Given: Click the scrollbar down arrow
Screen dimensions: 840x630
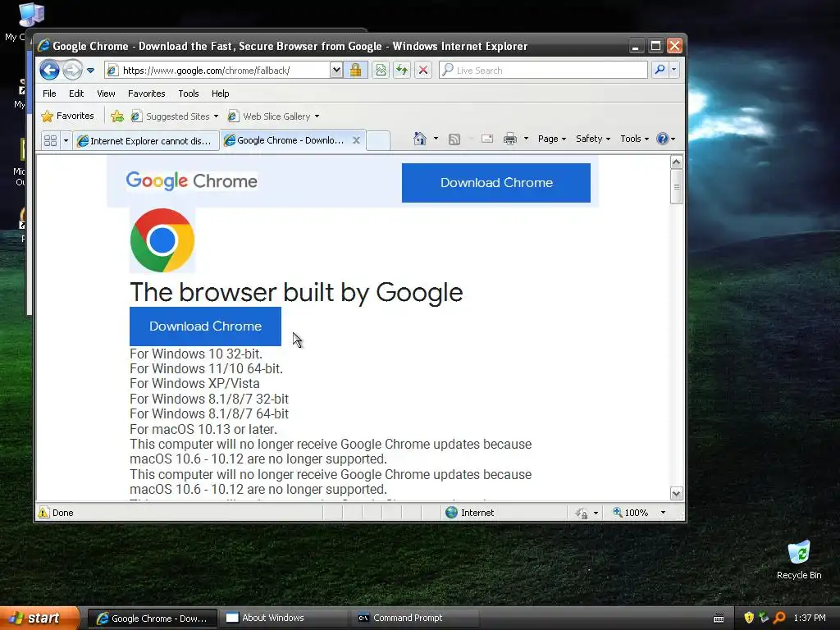Looking at the screenshot, I should point(676,493).
